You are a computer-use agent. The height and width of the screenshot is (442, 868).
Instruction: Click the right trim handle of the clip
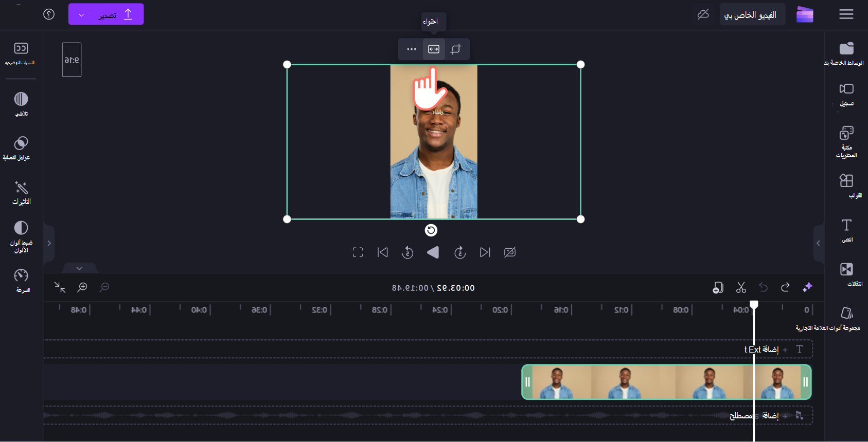coord(805,382)
